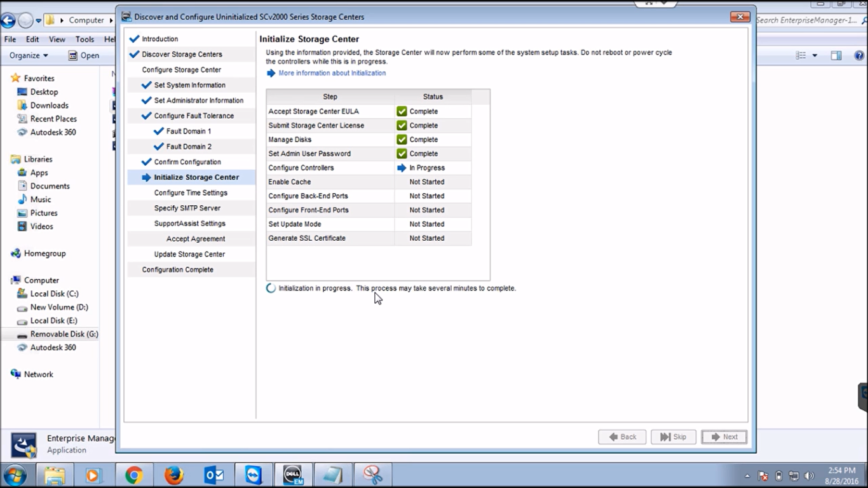Image resolution: width=868 pixels, height=488 pixels.
Task: Click the network icon in the system tray
Action: [x=794, y=475]
